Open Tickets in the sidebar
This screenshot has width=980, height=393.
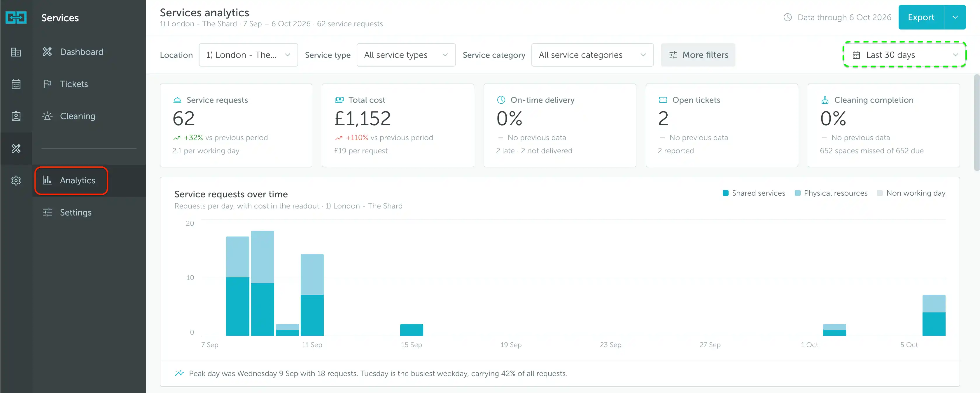click(x=89, y=84)
